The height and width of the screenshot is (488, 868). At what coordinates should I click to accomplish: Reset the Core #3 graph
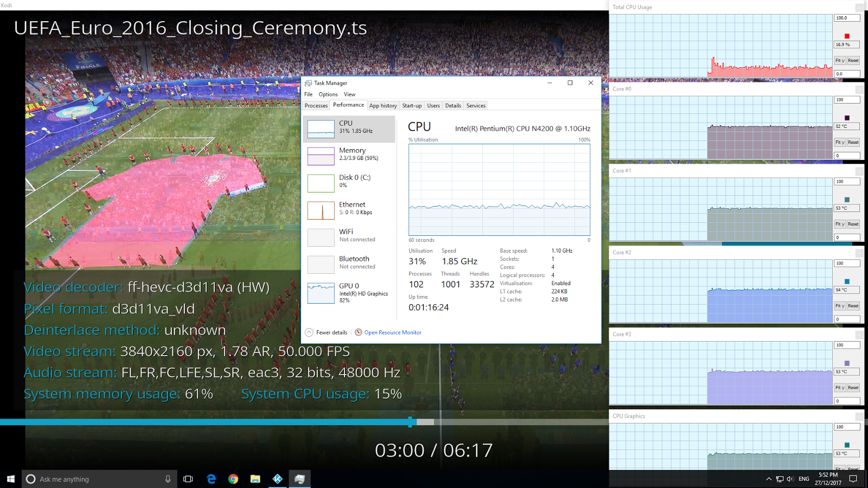pos(853,388)
